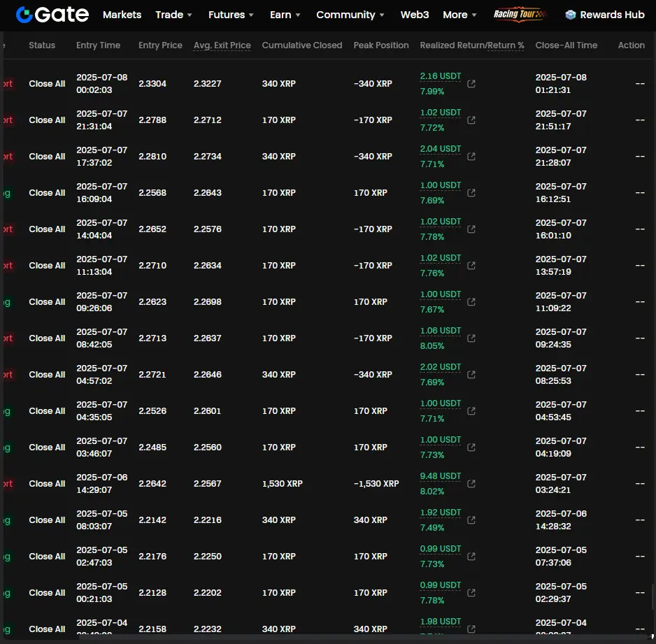This screenshot has width=656, height=644.
Task: Click the Entry Price column header
Action: 160,45
